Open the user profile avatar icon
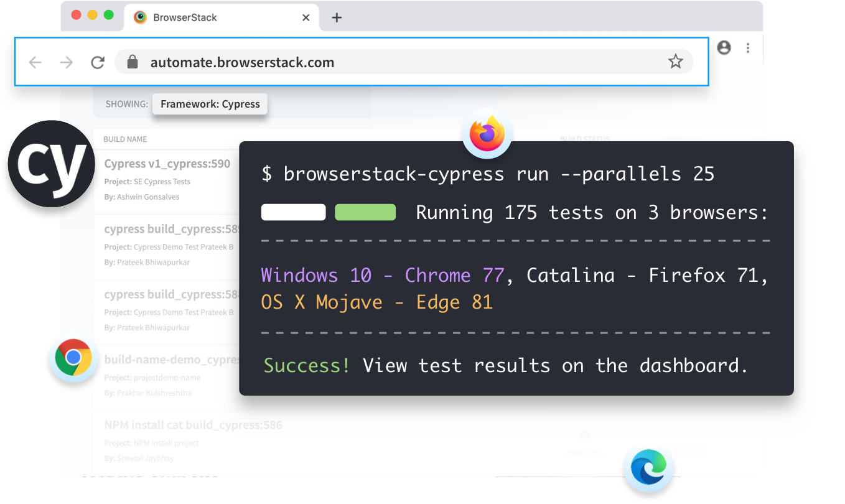 [724, 48]
